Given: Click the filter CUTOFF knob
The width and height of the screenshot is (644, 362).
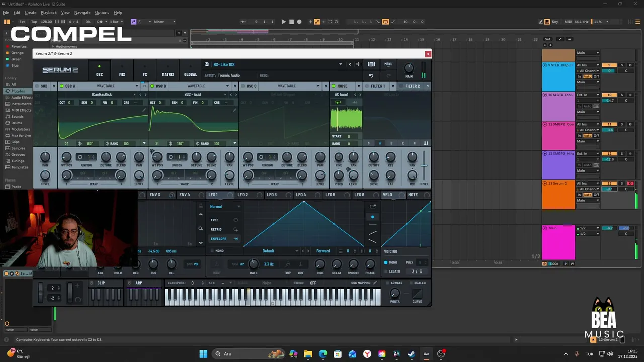Looking at the screenshot, I should pyautogui.click(x=373, y=157).
